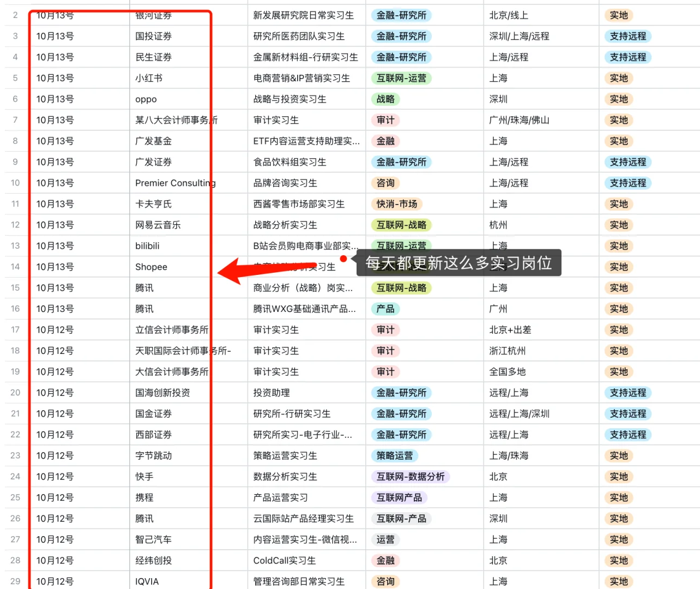
Task: Select the 经纬创投 company cell
Action: [x=188, y=561]
